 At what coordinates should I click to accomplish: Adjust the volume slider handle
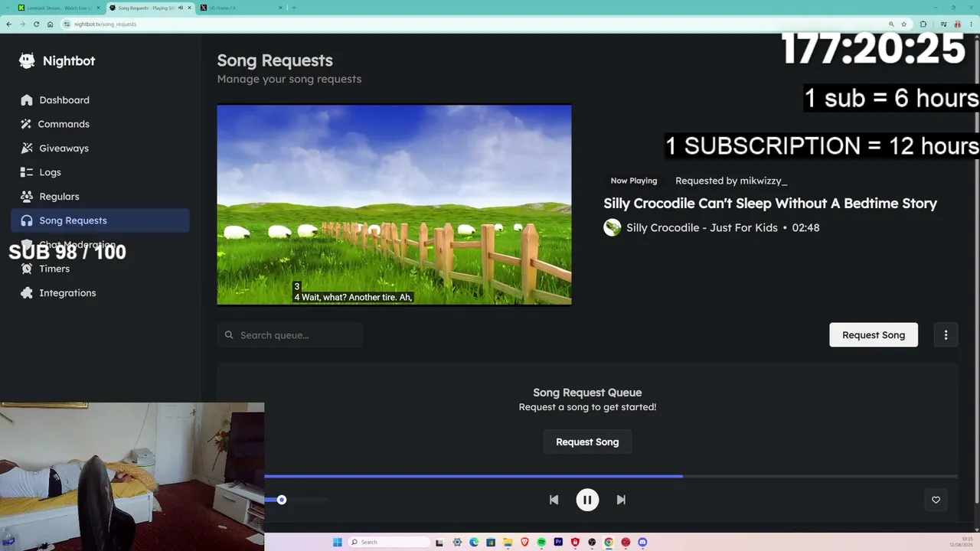[282, 500]
